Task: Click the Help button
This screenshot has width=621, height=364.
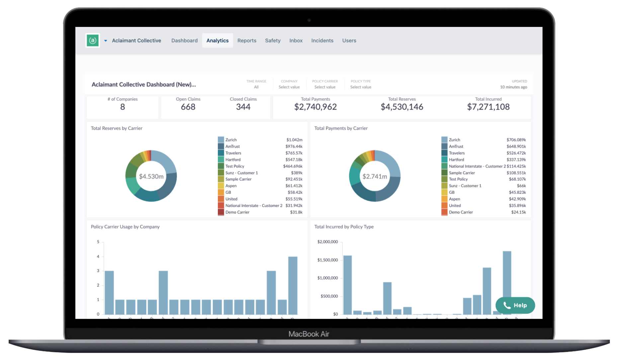Action: pyautogui.click(x=515, y=305)
